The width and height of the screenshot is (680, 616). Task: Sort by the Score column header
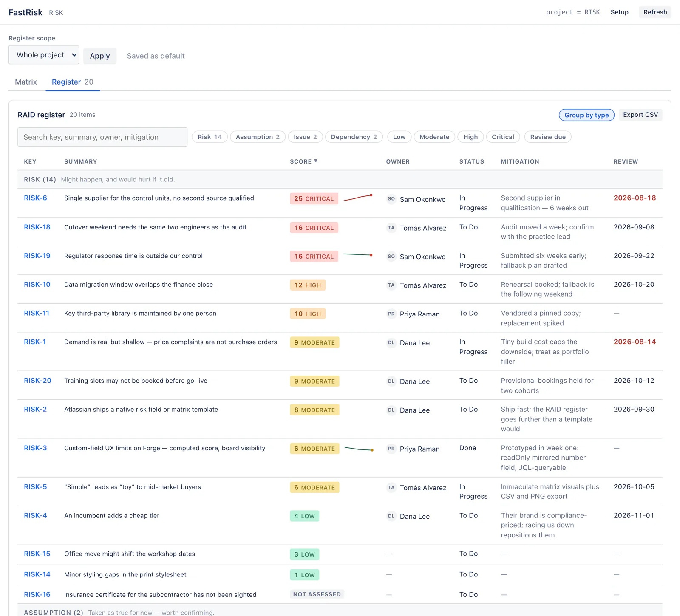pos(304,161)
